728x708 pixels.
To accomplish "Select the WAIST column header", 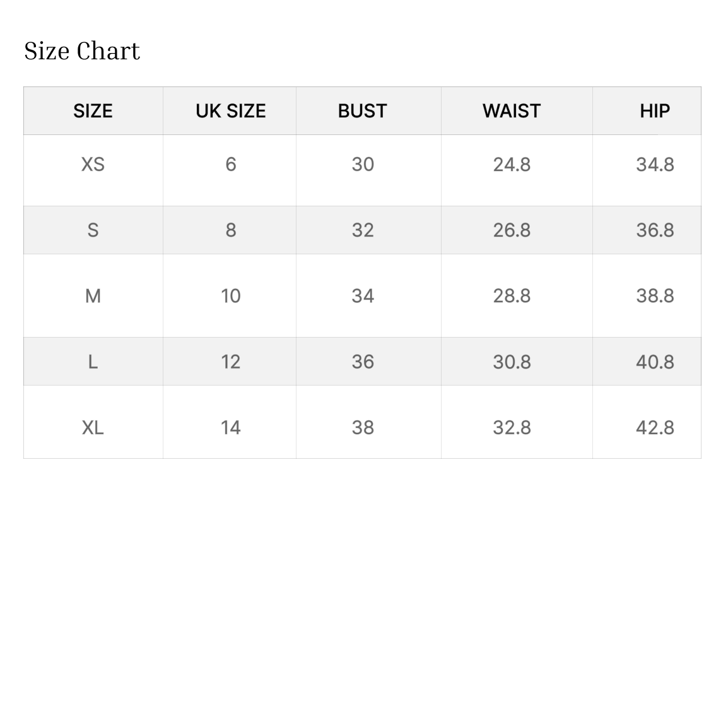I will [x=512, y=111].
